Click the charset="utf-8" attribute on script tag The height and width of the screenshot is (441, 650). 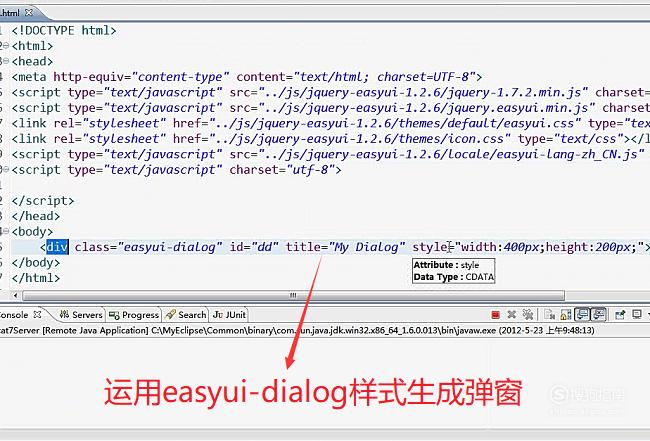(x=285, y=170)
